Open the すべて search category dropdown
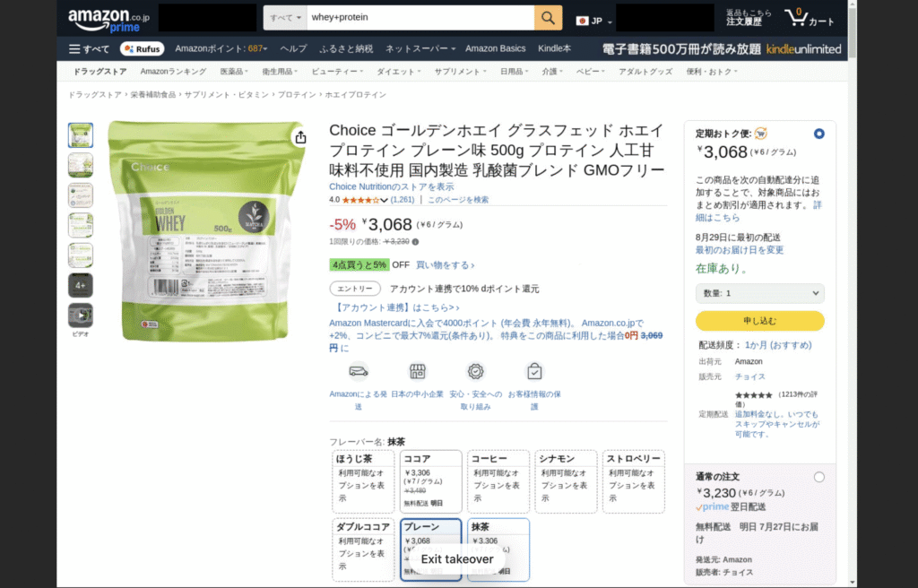Viewport: 918px width, 588px height. (285, 18)
